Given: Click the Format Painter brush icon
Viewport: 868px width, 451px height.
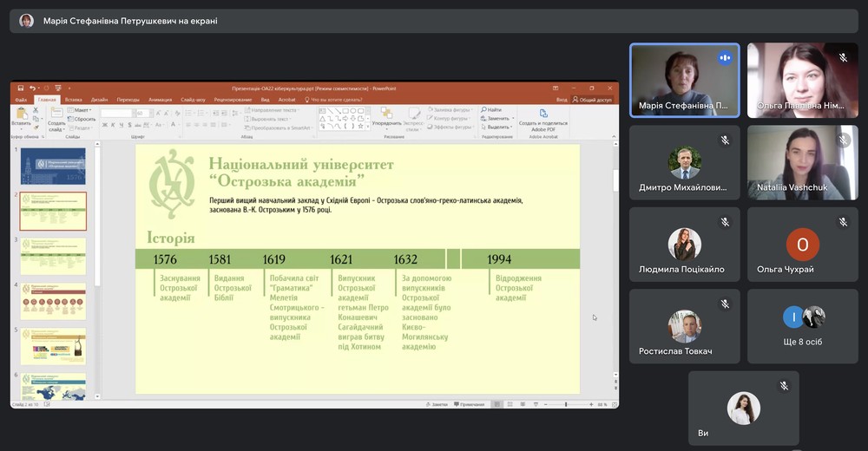Looking at the screenshot, I should click(36, 127).
